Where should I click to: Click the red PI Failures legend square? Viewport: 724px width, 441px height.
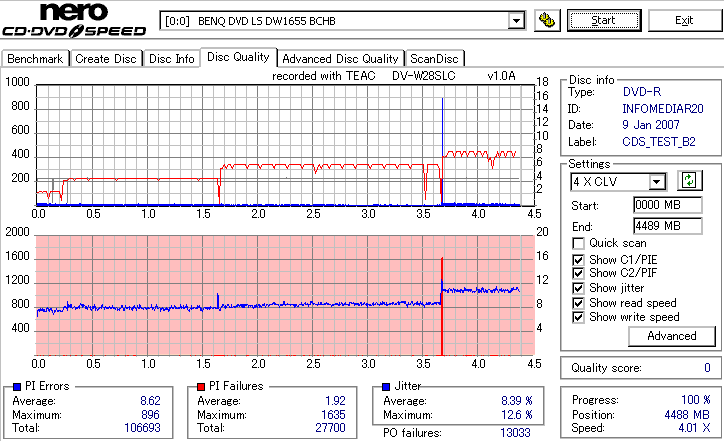pyautogui.click(x=201, y=387)
